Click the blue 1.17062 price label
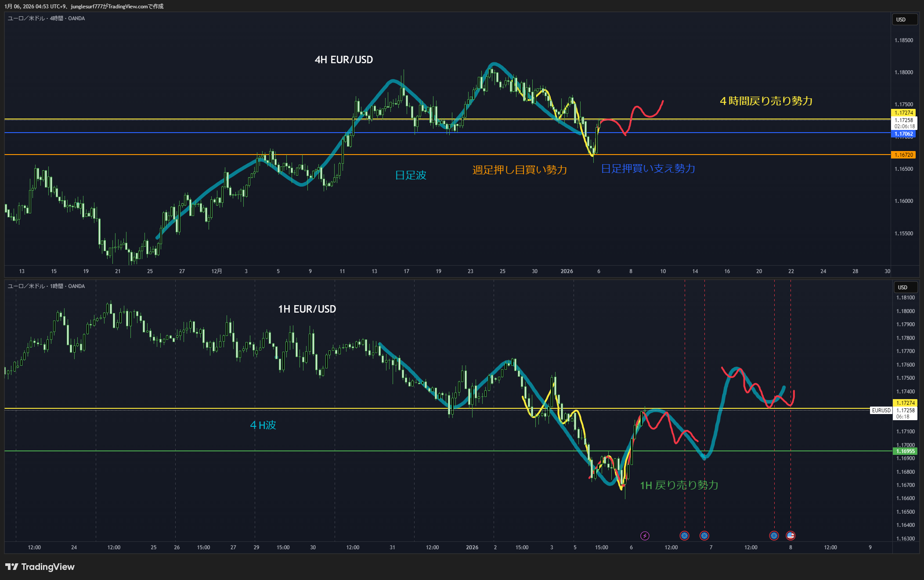Viewport: 924px width, 580px height. pyautogui.click(x=904, y=134)
